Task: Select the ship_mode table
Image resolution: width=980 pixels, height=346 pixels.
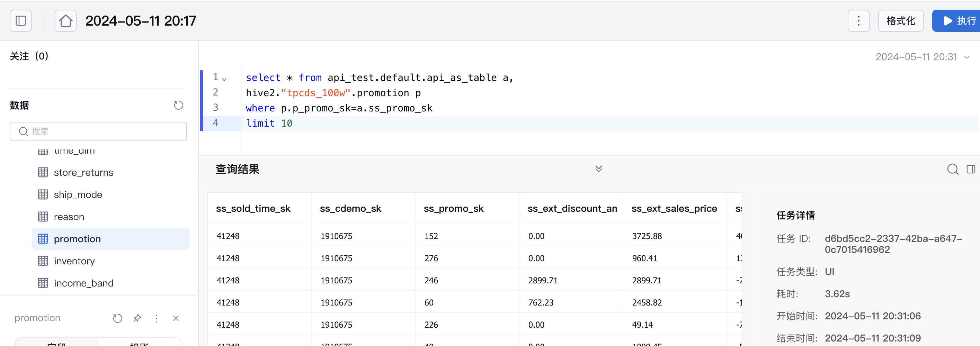Action: pyautogui.click(x=78, y=195)
